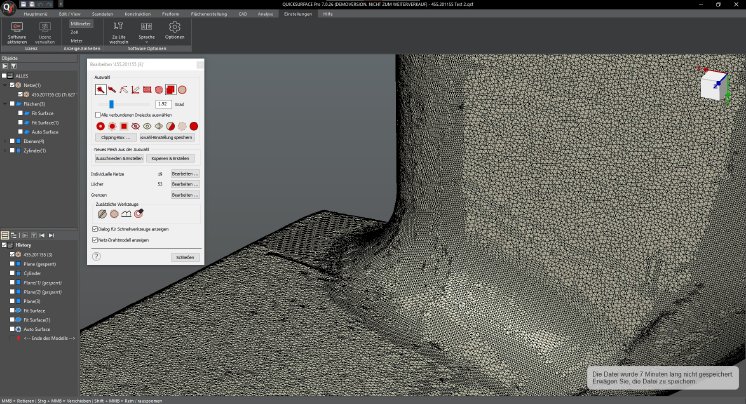746x404 pixels.
Task: Expand the Ebenen(4) tree node
Action: 5,141
